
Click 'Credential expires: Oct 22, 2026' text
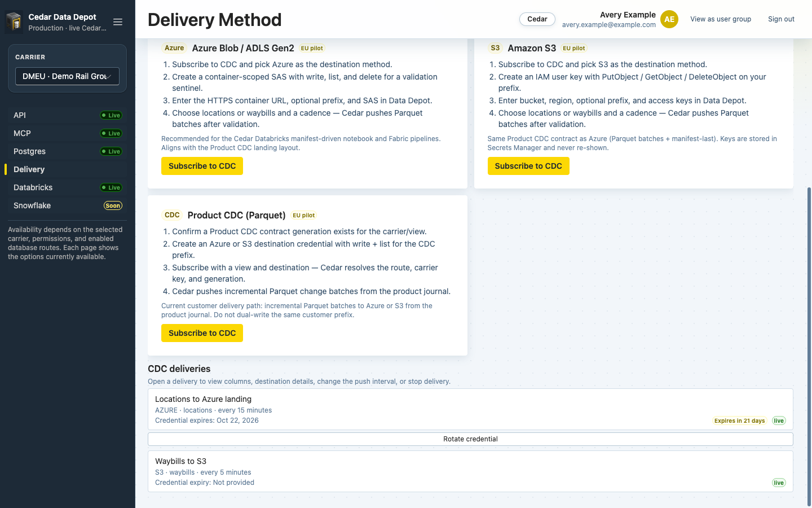tap(207, 421)
